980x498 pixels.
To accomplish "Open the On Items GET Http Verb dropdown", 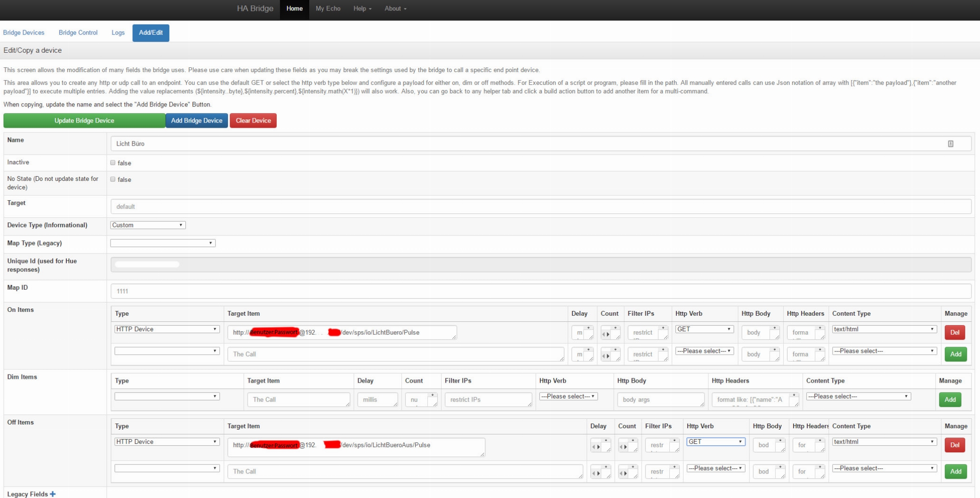I will coord(704,329).
